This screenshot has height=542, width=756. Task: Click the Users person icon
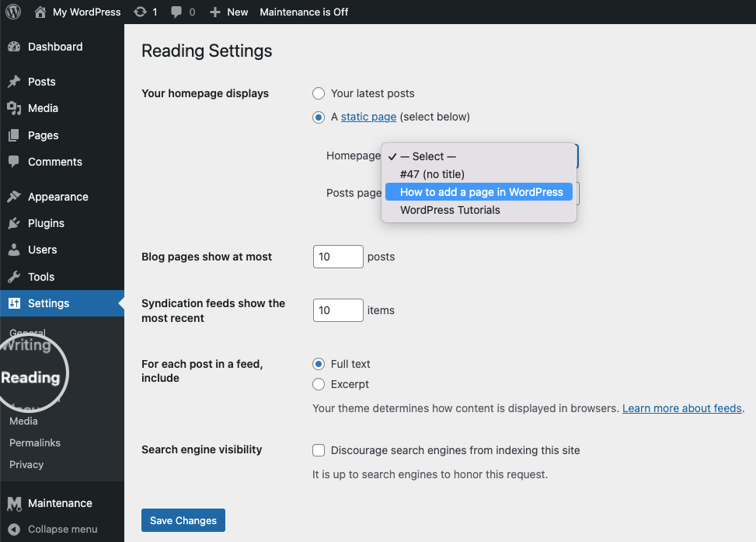(x=14, y=250)
